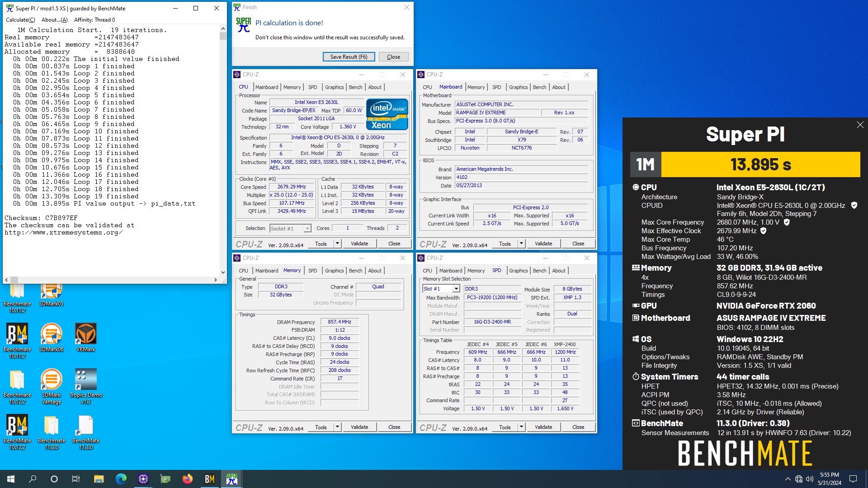The height and width of the screenshot is (488, 868).
Task: Click the 13.895 s result in BenchMate
Action: tap(760, 164)
